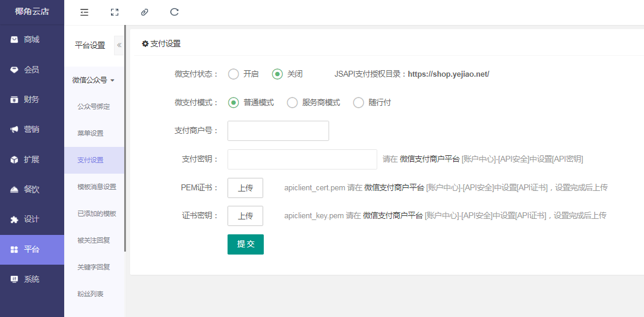The width and height of the screenshot is (644, 317).
Task: Open 公众号绑定 submenu item
Action: coord(94,106)
